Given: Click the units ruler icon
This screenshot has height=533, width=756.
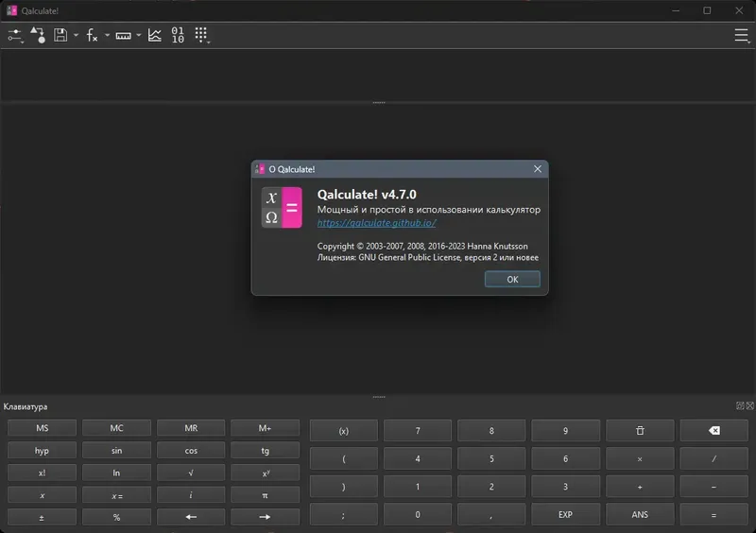Looking at the screenshot, I should (123, 36).
